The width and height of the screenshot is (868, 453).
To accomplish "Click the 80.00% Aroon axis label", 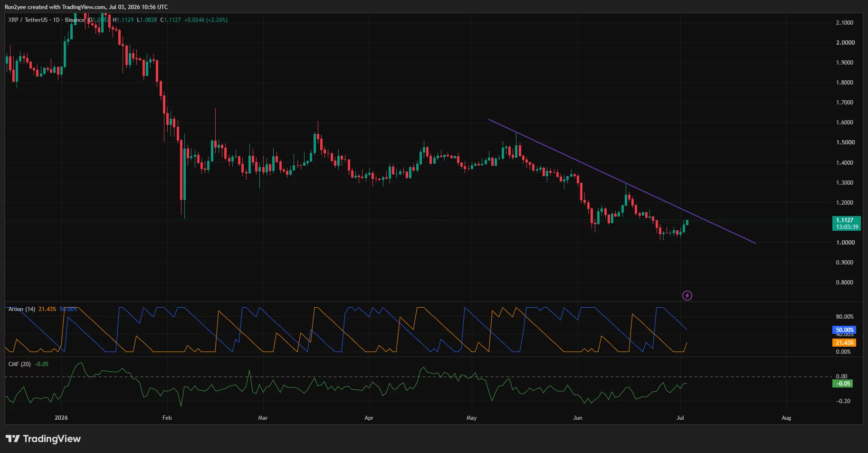I will [x=845, y=317].
